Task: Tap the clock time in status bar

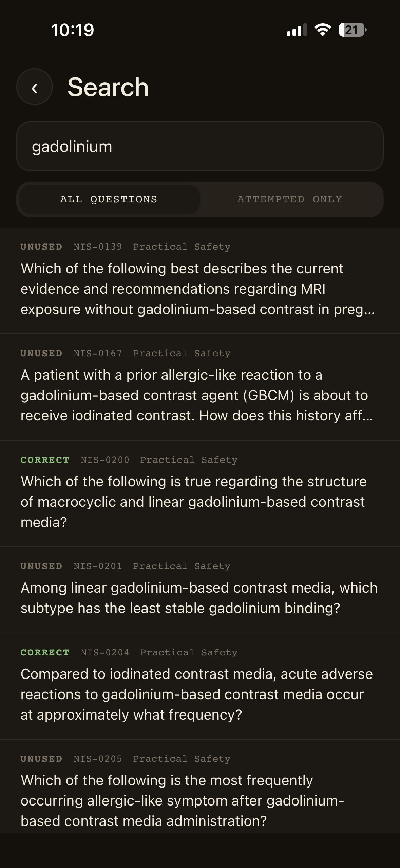Action: pyautogui.click(x=73, y=30)
